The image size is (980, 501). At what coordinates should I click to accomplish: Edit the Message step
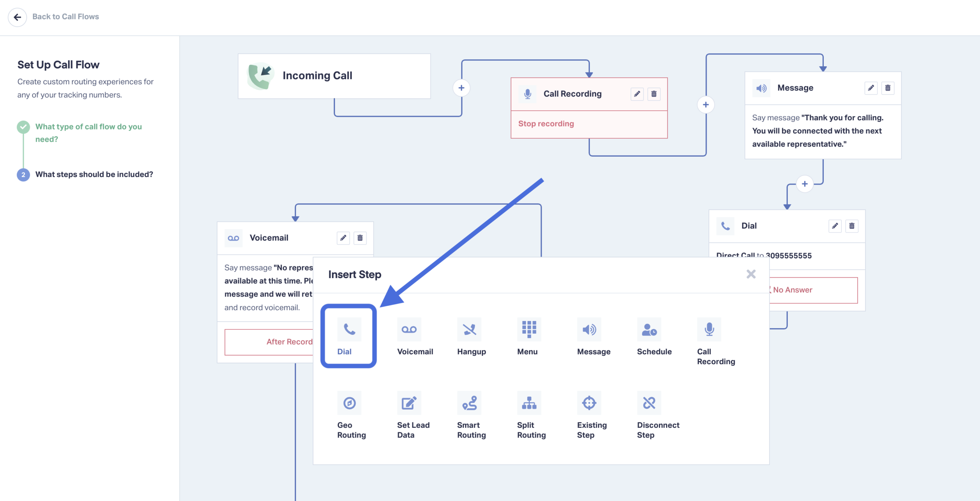point(871,88)
